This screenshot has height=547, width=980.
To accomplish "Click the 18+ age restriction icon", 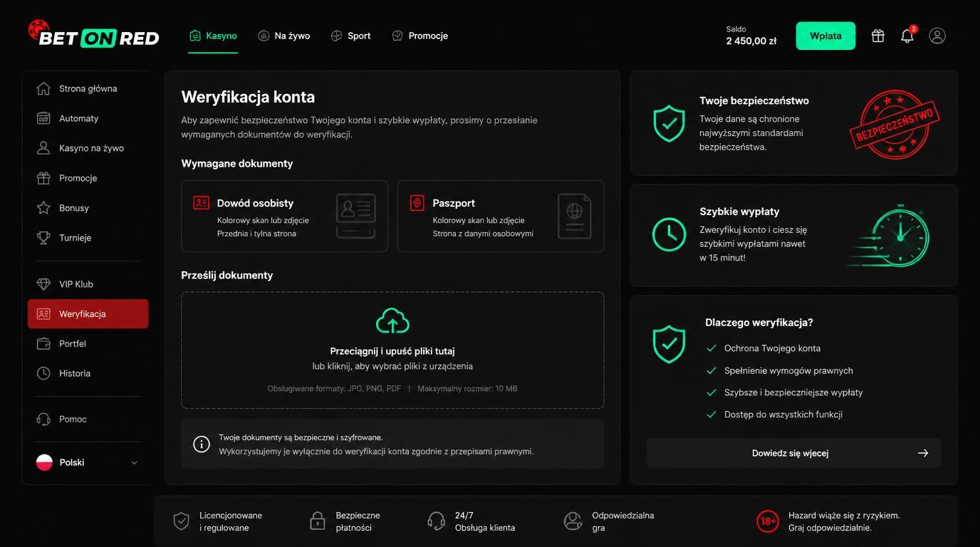I will coord(768,521).
